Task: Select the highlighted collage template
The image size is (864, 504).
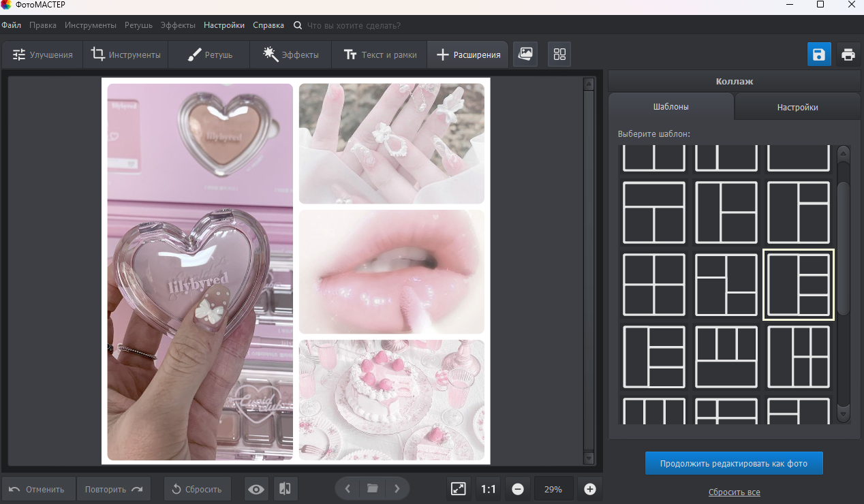Action: pos(799,285)
